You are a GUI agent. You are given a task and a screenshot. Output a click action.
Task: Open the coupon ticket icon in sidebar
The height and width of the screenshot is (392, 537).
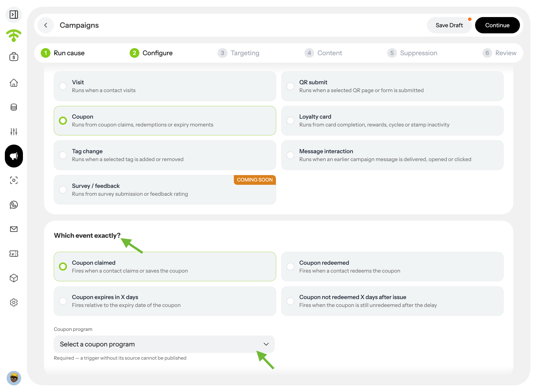point(14,254)
